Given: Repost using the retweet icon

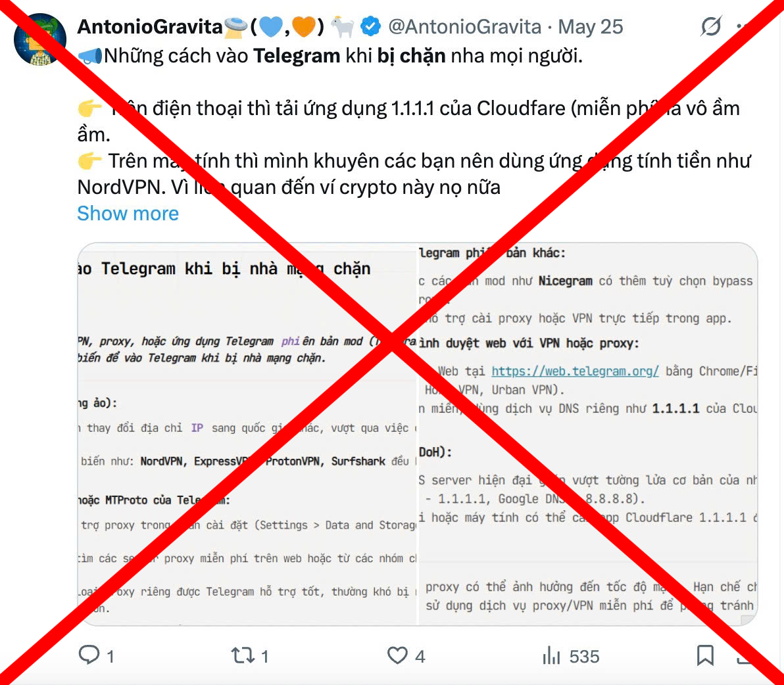Looking at the screenshot, I should [x=243, y=655].
